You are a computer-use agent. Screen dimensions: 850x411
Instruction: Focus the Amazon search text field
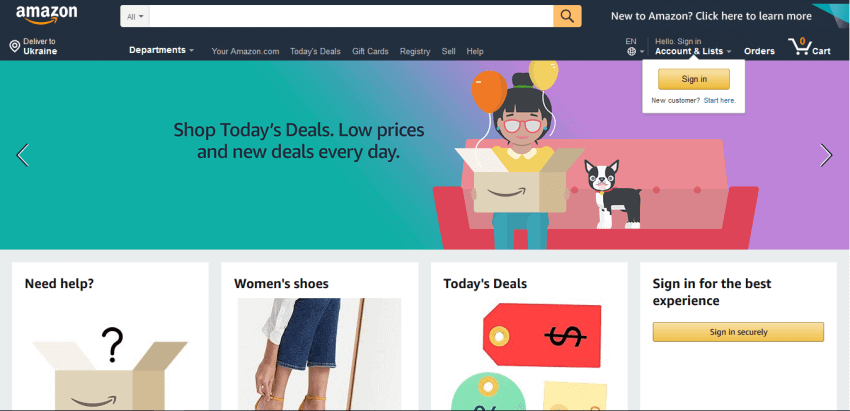pyautogui.click(x=351, y=16)
